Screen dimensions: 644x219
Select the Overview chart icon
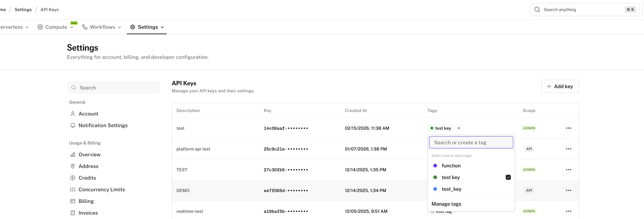coord(73,155)
